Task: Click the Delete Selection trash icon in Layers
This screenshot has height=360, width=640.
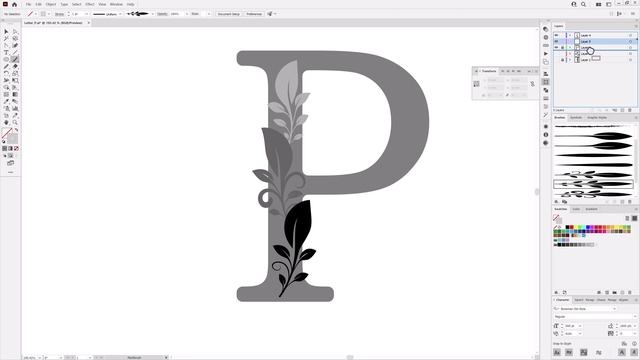Action: (x=630, y=110)
